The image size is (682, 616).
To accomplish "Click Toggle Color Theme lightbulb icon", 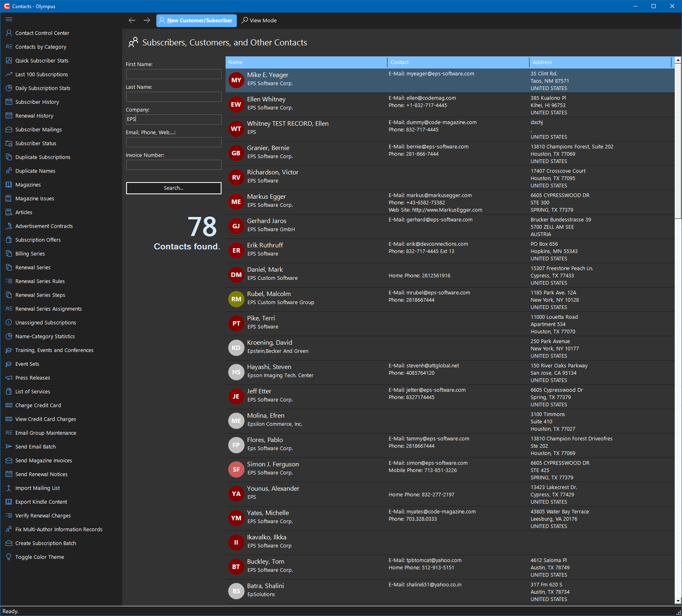I will (9, 557).
